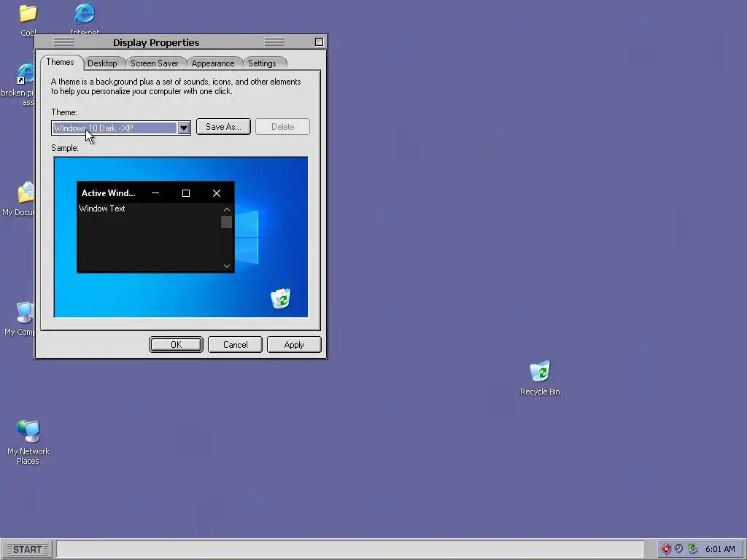Apply the selected theme
The image size is (747, 560).
tap(294, 345)
